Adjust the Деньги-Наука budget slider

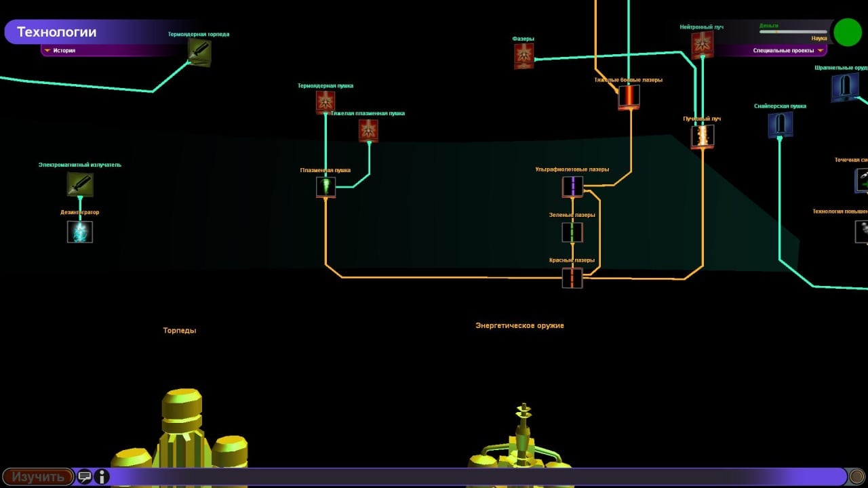point(793,32)
